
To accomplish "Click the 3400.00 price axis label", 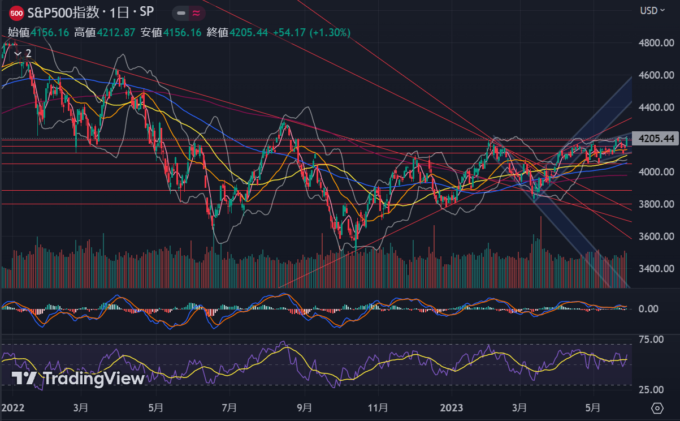I will [x=656, y=269].
